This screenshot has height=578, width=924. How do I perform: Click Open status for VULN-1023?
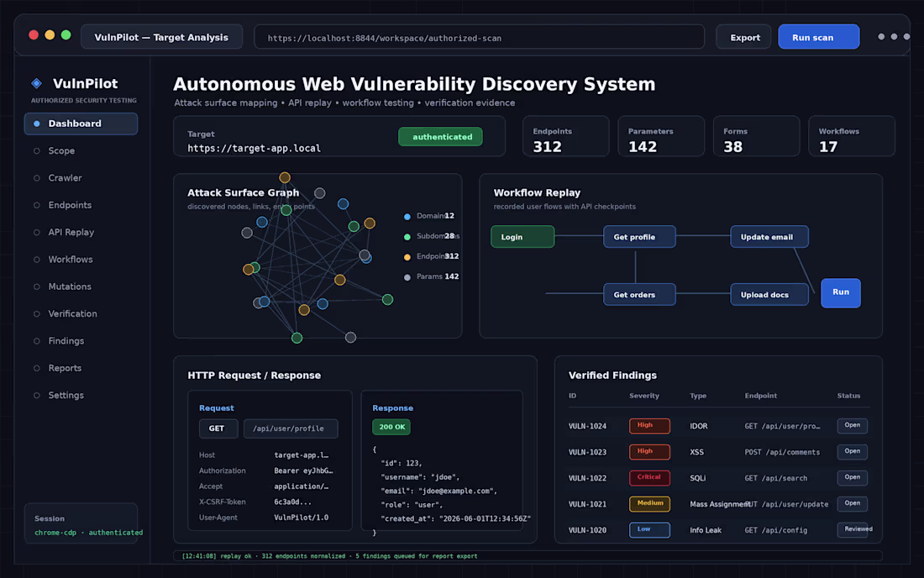[852, 451]
